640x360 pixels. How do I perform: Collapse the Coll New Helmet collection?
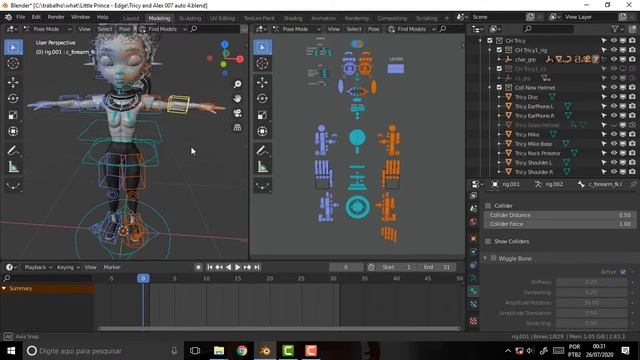(490, 88)
